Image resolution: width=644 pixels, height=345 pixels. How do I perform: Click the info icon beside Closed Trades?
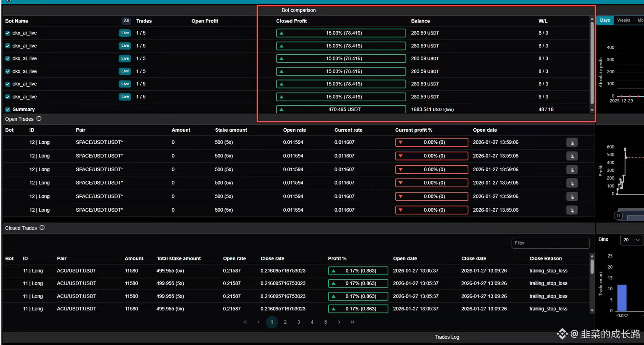tap(42, 228)
